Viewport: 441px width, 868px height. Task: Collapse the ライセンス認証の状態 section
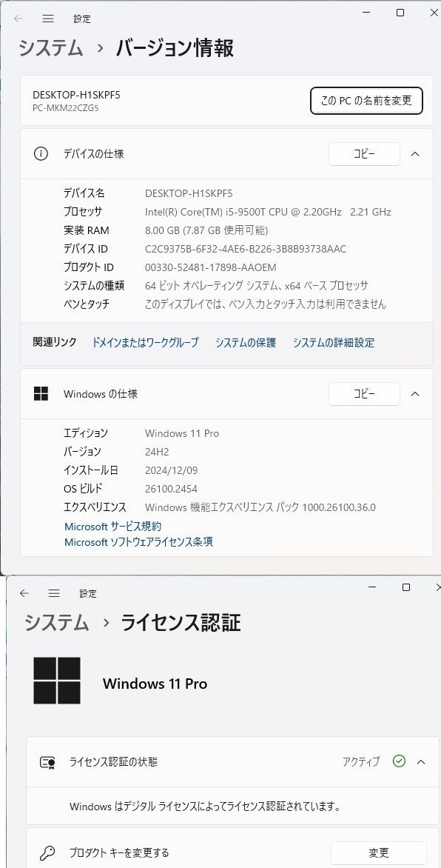pos(420,761)
